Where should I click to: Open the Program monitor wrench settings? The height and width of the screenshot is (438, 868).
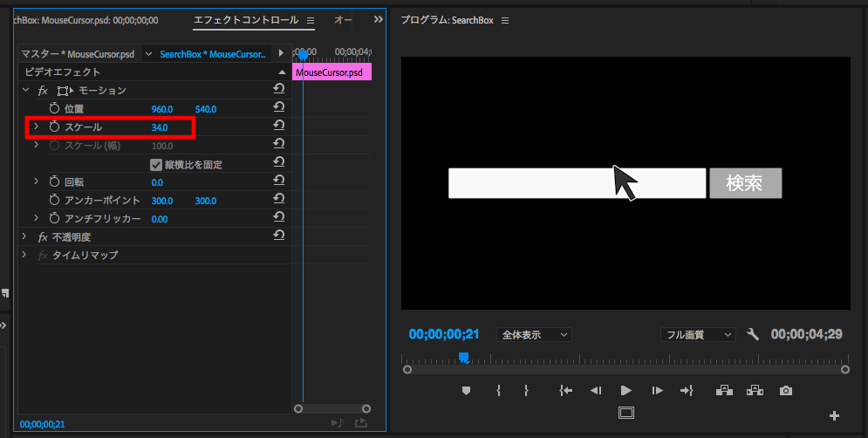[754, 334]
